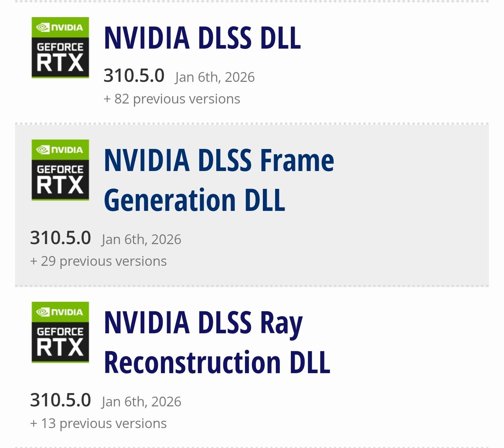
Task: Click the Jan 6th, 2026 date for DLSS DLL
Action: (215, 77)
